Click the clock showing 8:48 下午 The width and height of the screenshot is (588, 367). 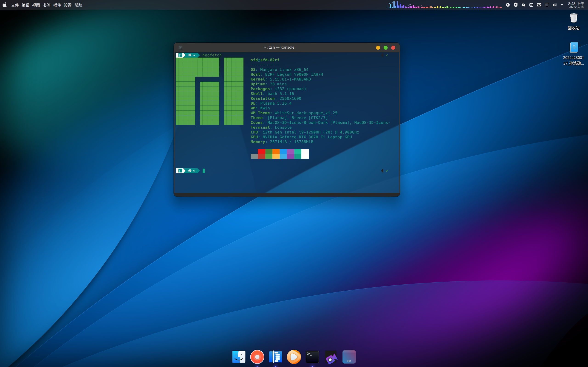pyautogui.click(x=576, y=5)
